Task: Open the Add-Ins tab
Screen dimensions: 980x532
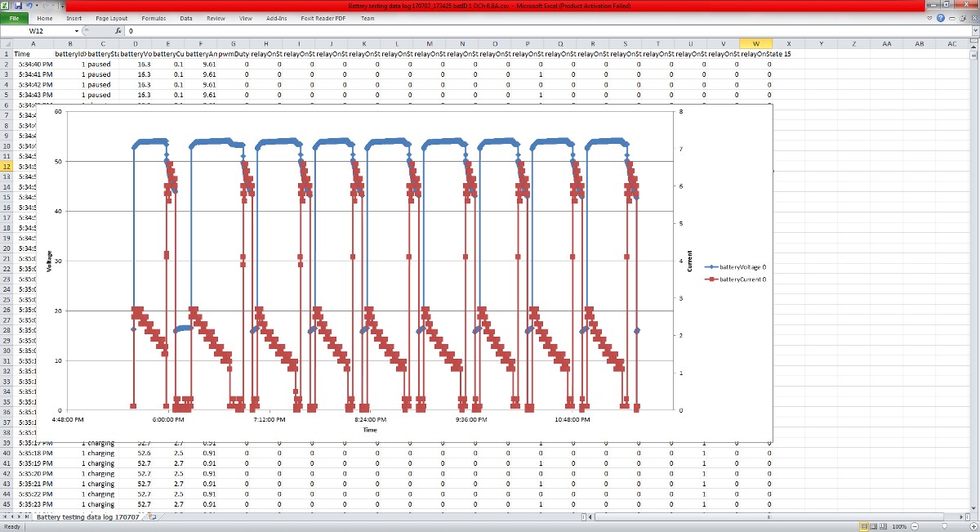Action: (277, 18)
